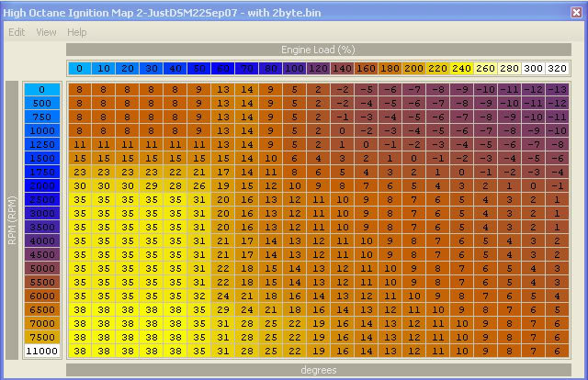Open the Edit menu
Screen dimensions: 588x380
(17, 32)
